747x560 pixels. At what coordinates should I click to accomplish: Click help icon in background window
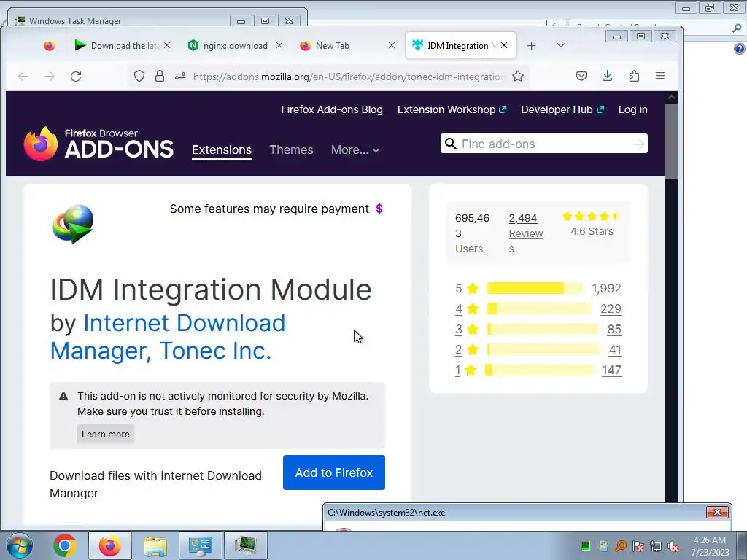[740, 49]
